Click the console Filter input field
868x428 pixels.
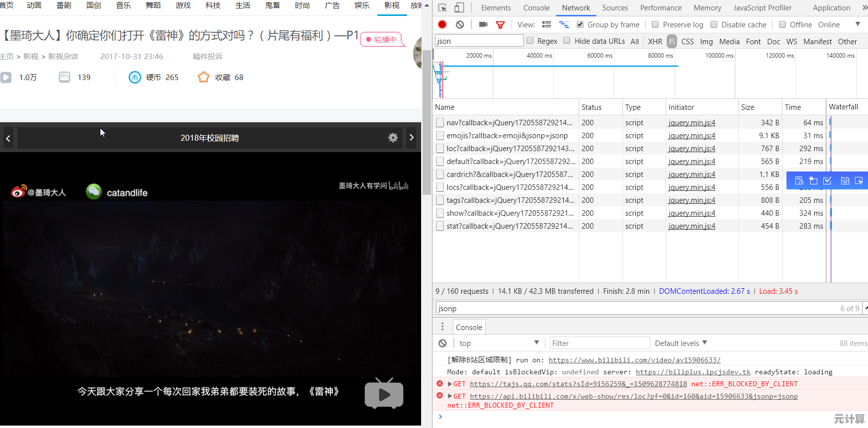tap(600, 343)
